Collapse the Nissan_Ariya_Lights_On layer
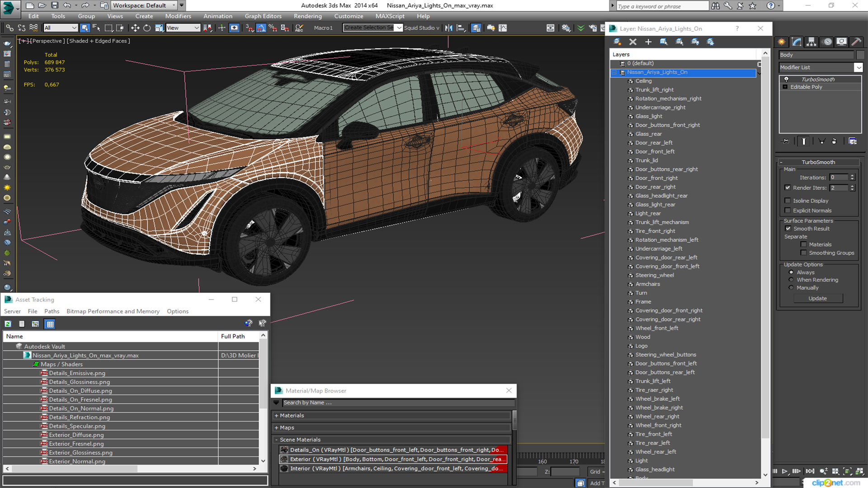This screenshot has height=488, width=868. 614,72
